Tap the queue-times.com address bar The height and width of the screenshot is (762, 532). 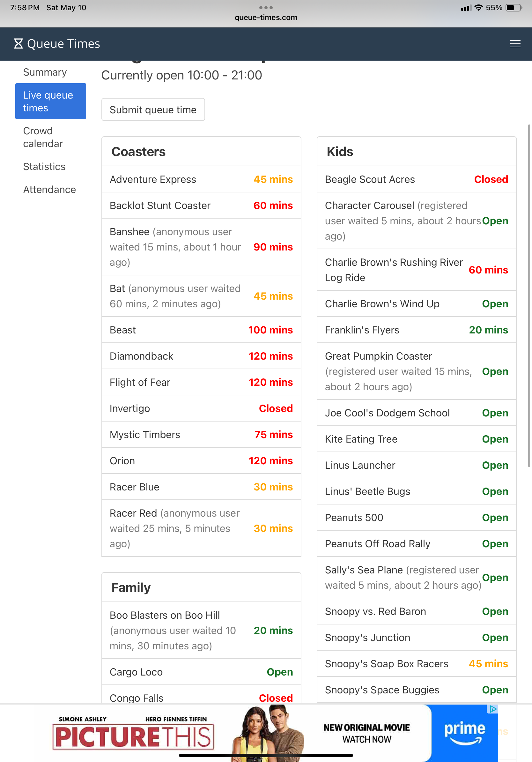tap(266, 18)
